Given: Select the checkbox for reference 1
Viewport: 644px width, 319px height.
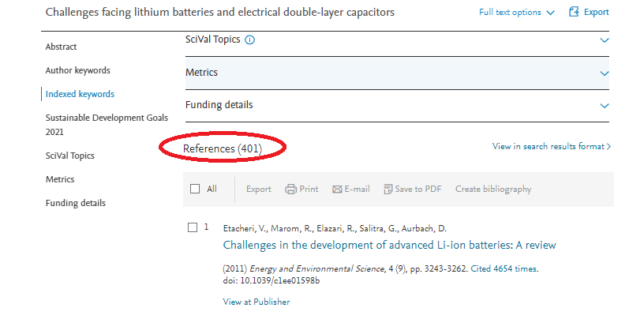Looking at the screenshot, I should pyautogui.click(x=193, y=227).
